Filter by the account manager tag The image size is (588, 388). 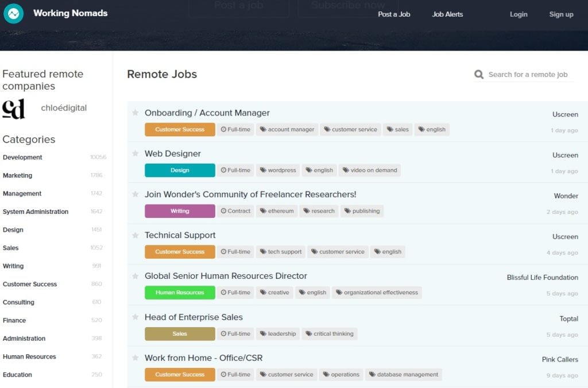click(x=287, y=129)
